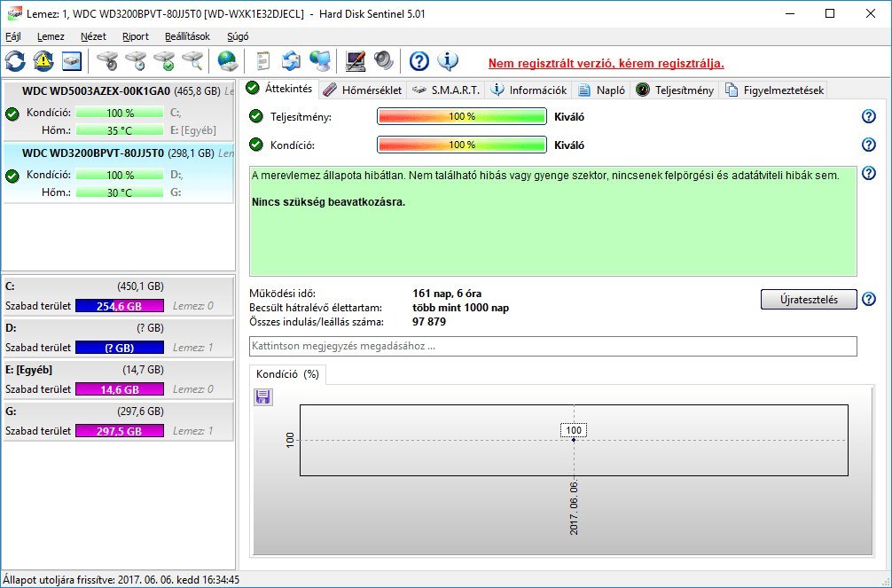The width and height of the screenshot is (892, 588).
Task: Select the WDC WD3200BPVT-80JJ5T0 disk entry
Action: (118, 174)
